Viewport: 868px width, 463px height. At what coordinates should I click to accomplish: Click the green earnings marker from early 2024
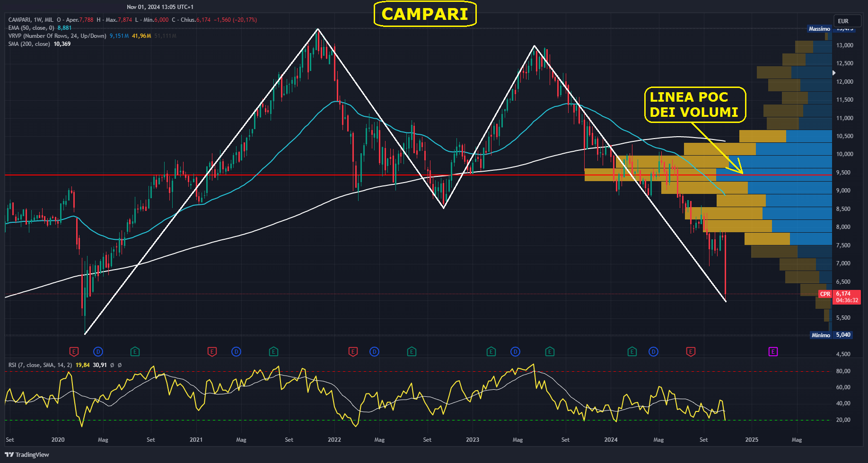[x=632, y=351]
